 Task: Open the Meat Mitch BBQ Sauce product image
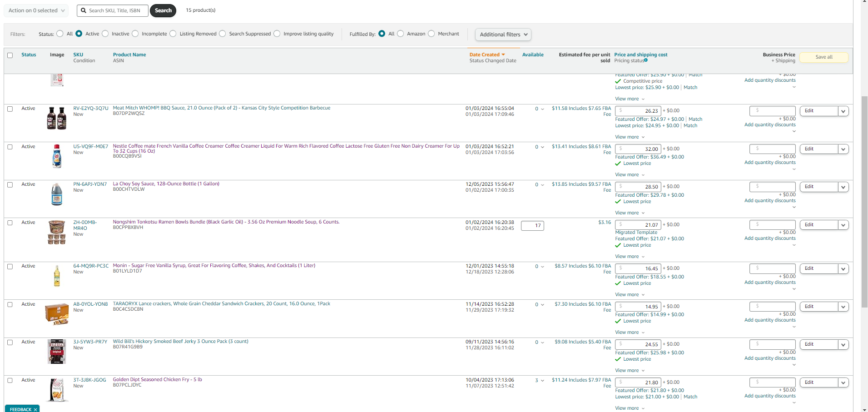(57, 118)
